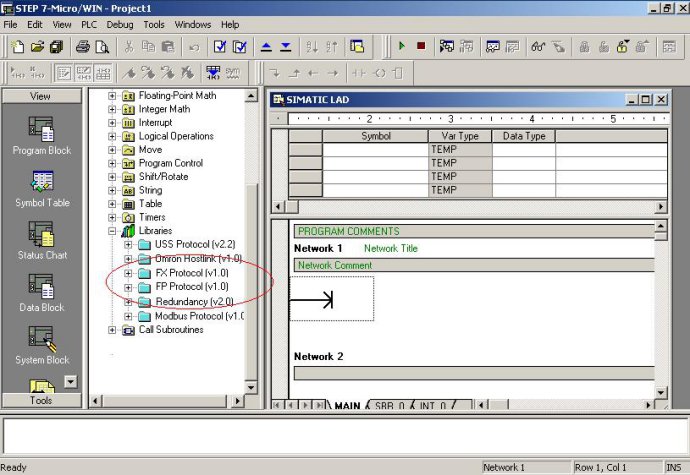690x475 pixels.
Task: Click View bar scroll down arrow
Action: pos(71,381)
